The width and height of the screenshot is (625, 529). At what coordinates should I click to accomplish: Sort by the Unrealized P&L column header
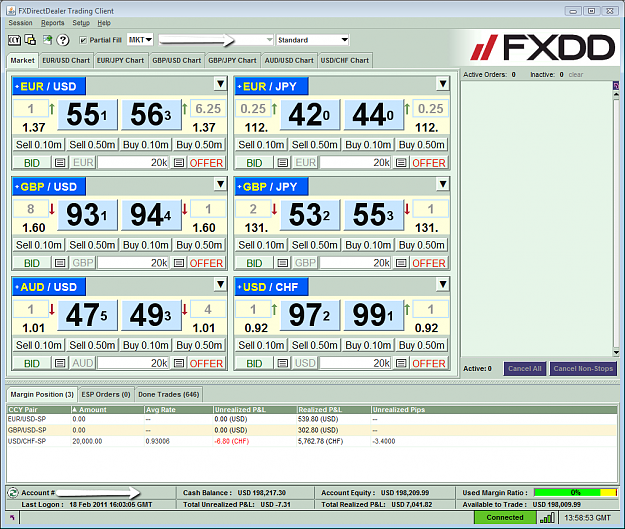(x=255, y=410)
